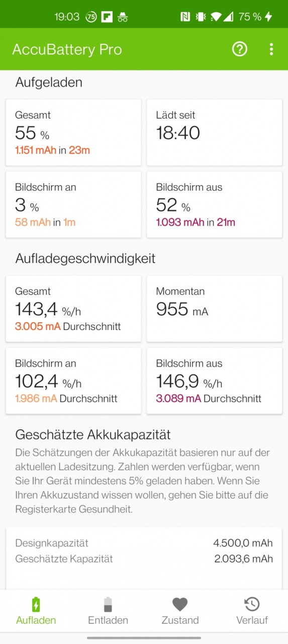Screen dimensions: 288x644
Task: Tap the Bildschirm an 3 % card
Action: tap(73, 204)
